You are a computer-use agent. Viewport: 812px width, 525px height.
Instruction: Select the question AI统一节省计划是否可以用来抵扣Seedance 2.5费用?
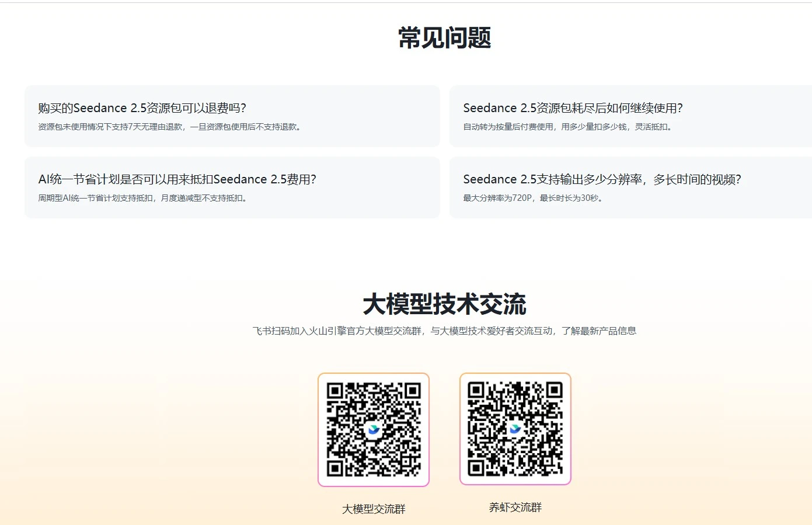[x=177, y=179]
